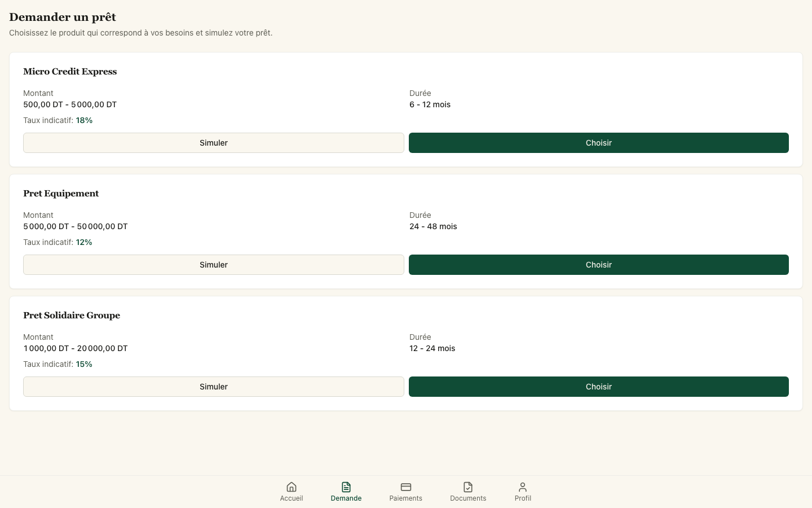Click the 12% indicative rate
Image resolution: width=812 pixels, height=508 pixels.
(84, 242)
